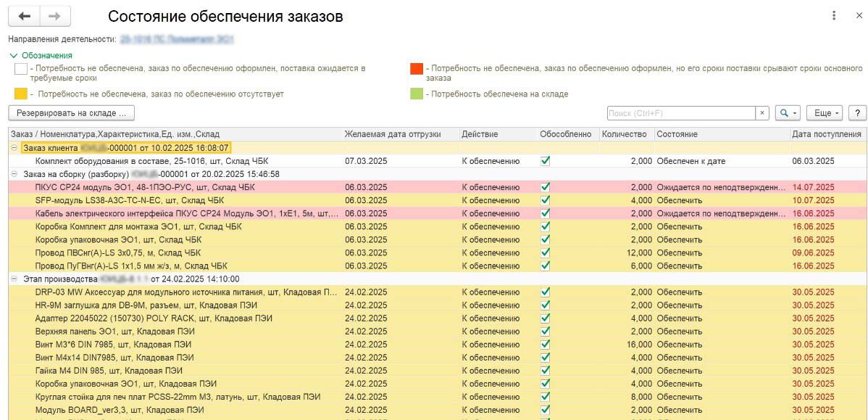The image size is (868, 420).
Task: Open the three-dot options menu
Action: pyautogui.click(x=835, y=16)
